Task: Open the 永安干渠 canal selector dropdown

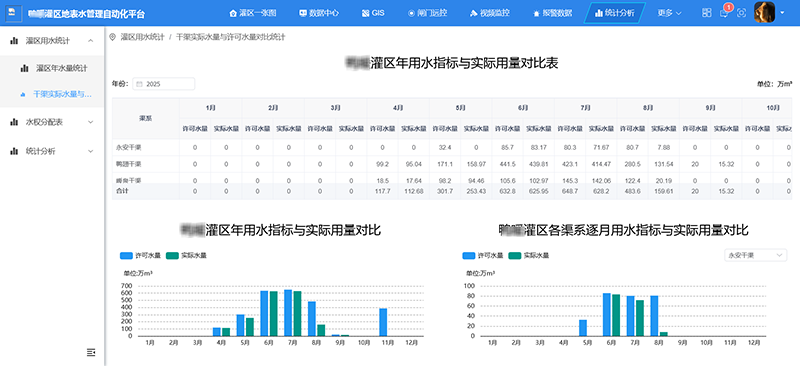Action: pyautogui.click(x=755, y=255)
